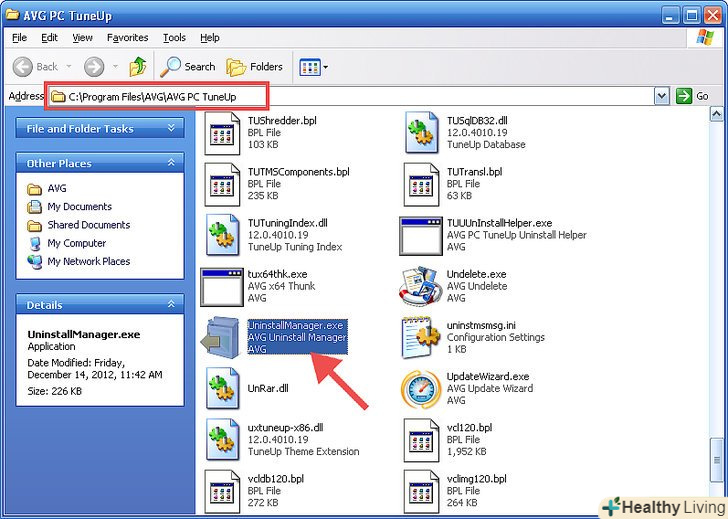
Task: Go up one folder level icon
Action: click(x=138, y=67)
